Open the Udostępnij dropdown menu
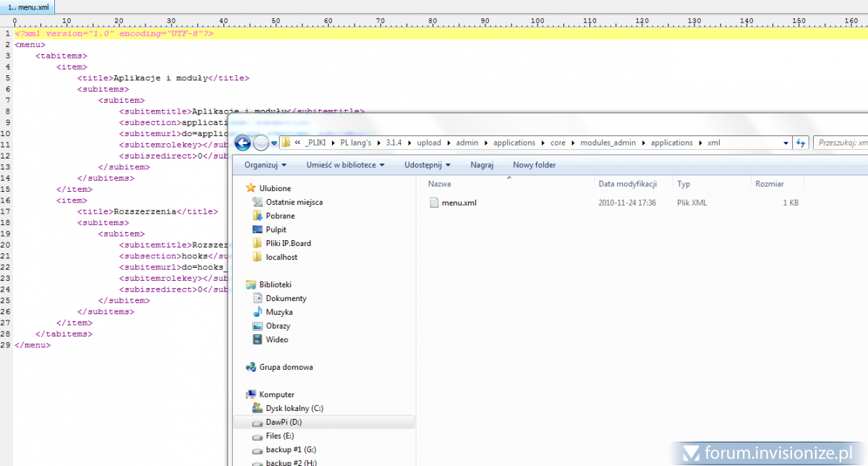The width and height of the screenshot is (868, 466). coord(427,165)
